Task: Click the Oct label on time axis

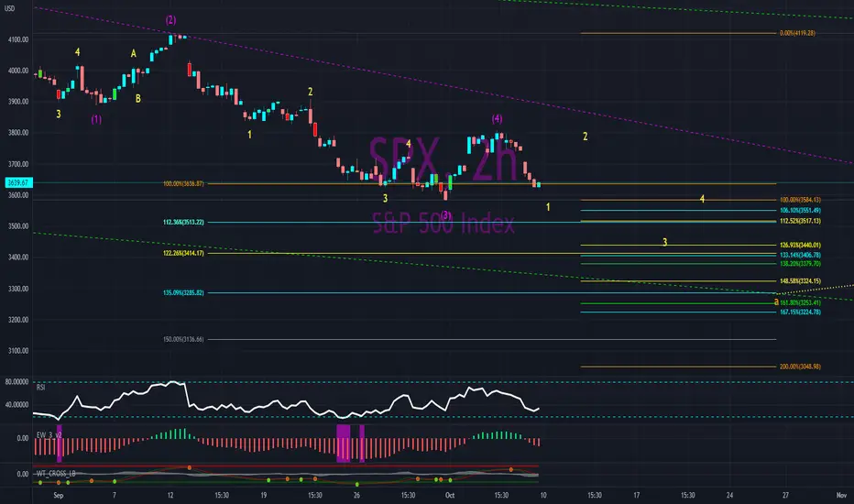Action: coord(450,495)
